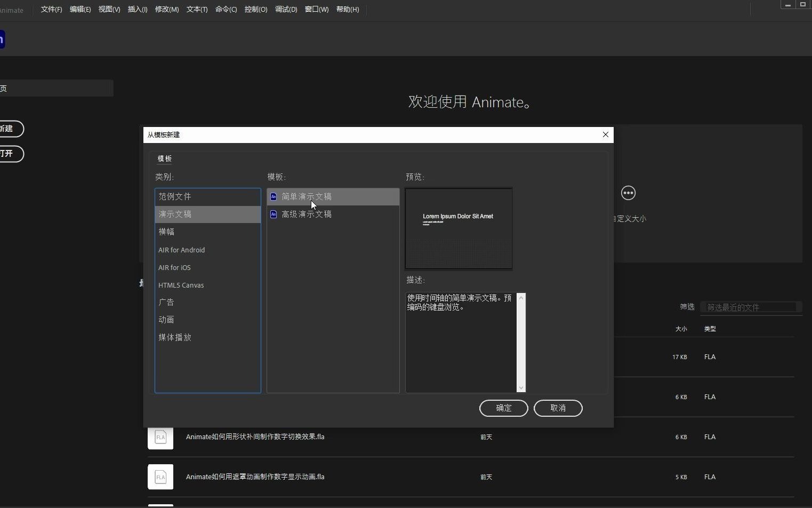Screen dimensions: 812x508
Task: Click the more options ellipsis icon
Action: [628, 193]
